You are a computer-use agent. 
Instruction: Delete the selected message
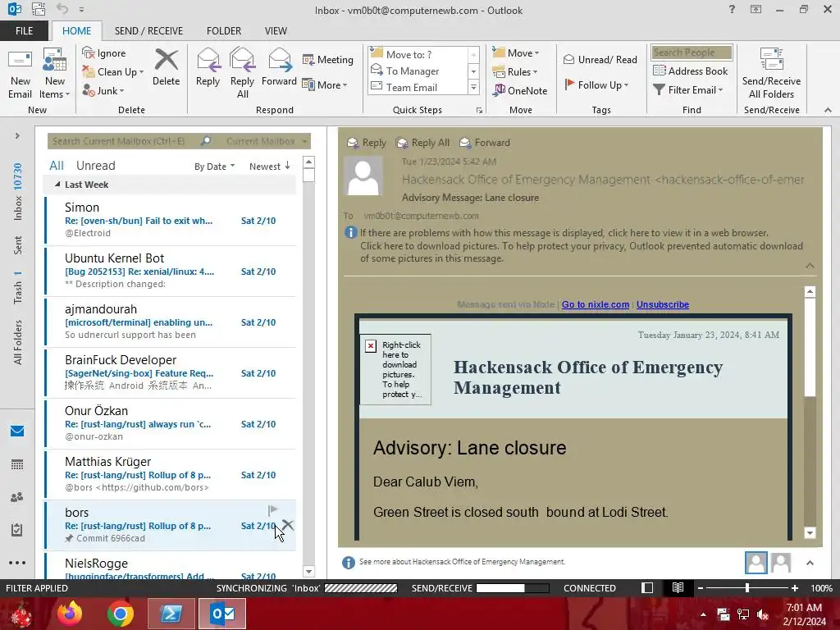[x=166, y=67]
